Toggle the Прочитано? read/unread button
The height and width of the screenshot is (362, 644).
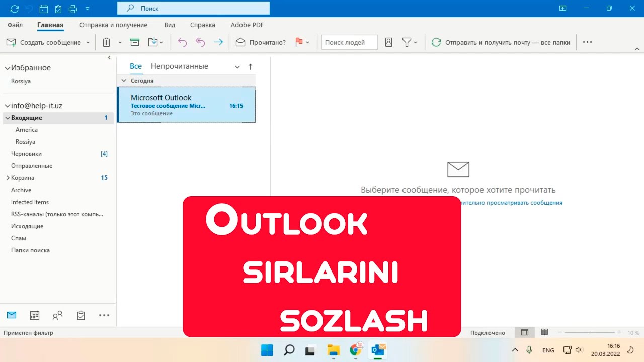click(x=261, y=42)
